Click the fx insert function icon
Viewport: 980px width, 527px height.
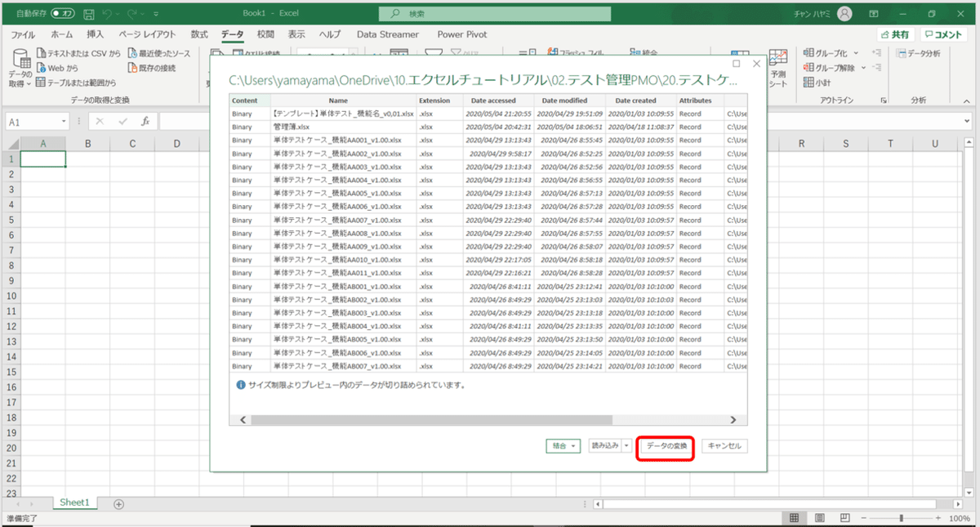click(145, 121)
